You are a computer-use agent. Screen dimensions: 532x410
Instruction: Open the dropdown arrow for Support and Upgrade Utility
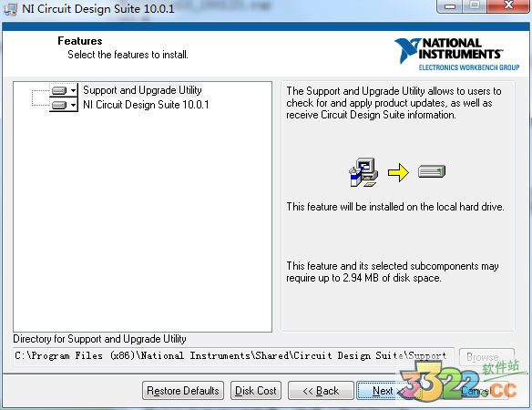73,90
